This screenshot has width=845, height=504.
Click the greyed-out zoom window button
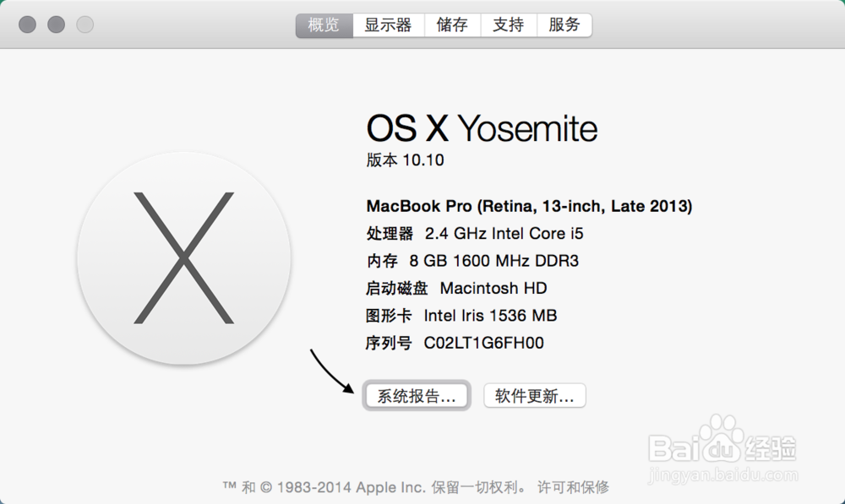click(x=84, y=25)
